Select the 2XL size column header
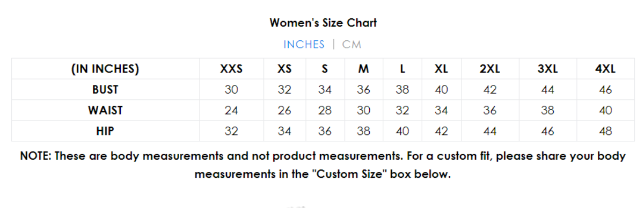The width and height of the screenshot is (644, 215). (490, 69)
